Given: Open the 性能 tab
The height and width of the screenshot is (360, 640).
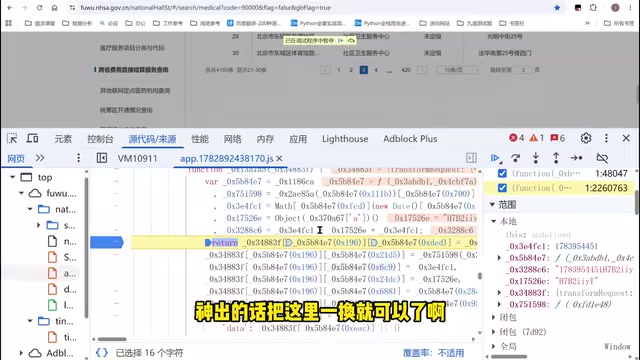Looking at the screenshot, I should point(200,139).
